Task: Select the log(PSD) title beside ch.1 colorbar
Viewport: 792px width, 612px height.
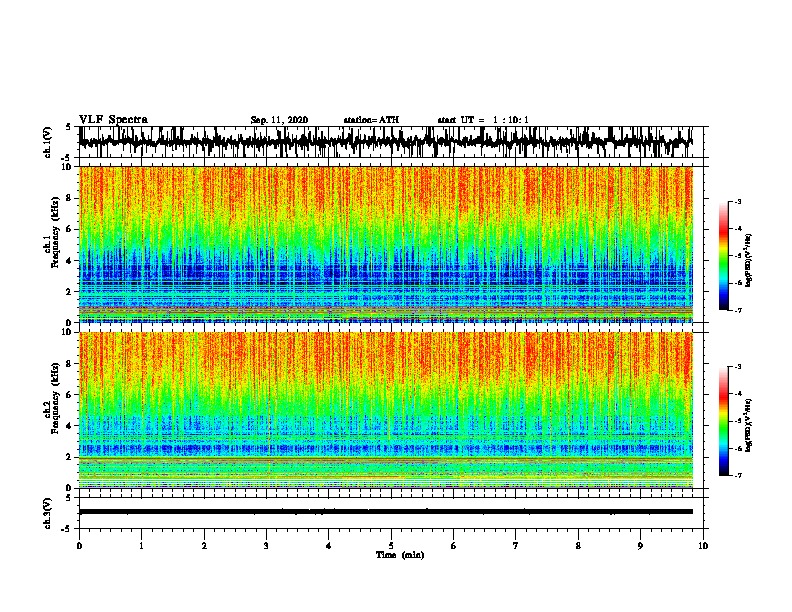Action: [x=748, y=260]
